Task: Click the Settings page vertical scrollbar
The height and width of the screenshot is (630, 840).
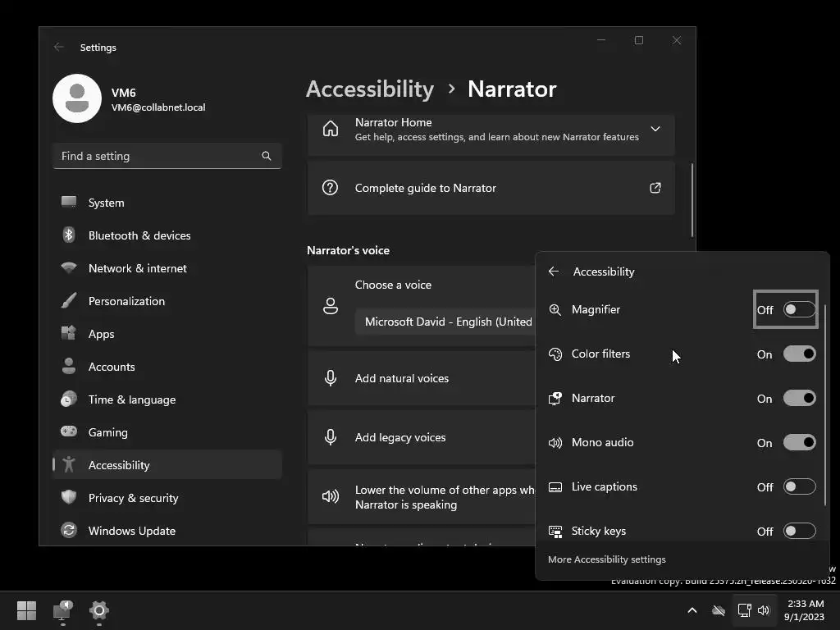Action: point(692,200)
